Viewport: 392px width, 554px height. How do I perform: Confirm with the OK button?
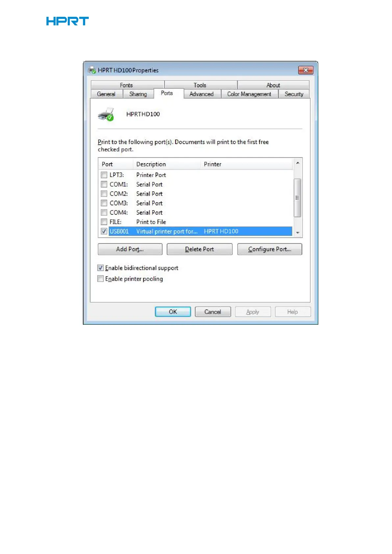(173, 312)
